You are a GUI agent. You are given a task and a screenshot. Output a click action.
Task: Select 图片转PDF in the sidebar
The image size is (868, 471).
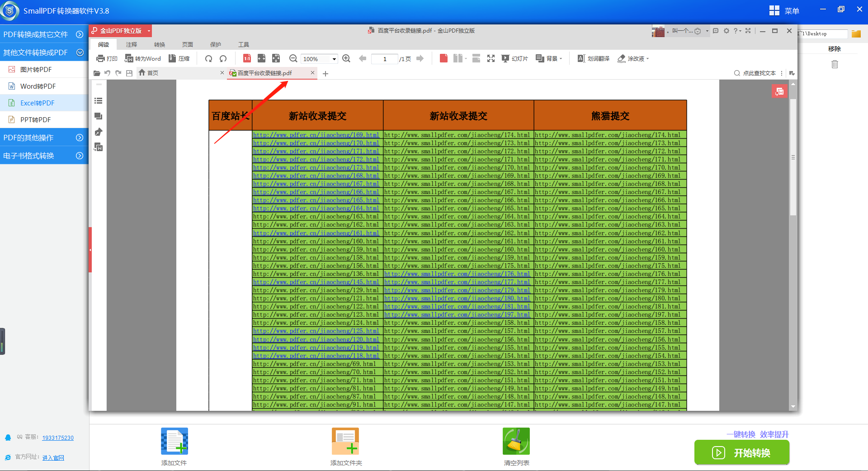pos(44,69)
